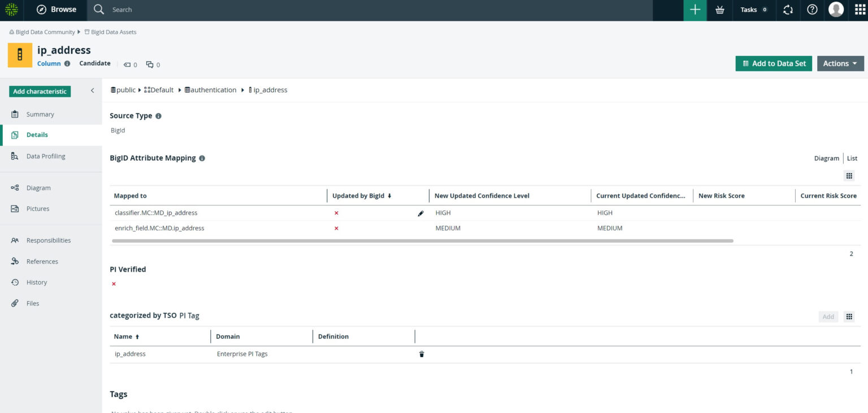This screenshot has width=868, height=413.
Task: Sort the Name column in PI Tag table
Action: [x=127, y=337]
